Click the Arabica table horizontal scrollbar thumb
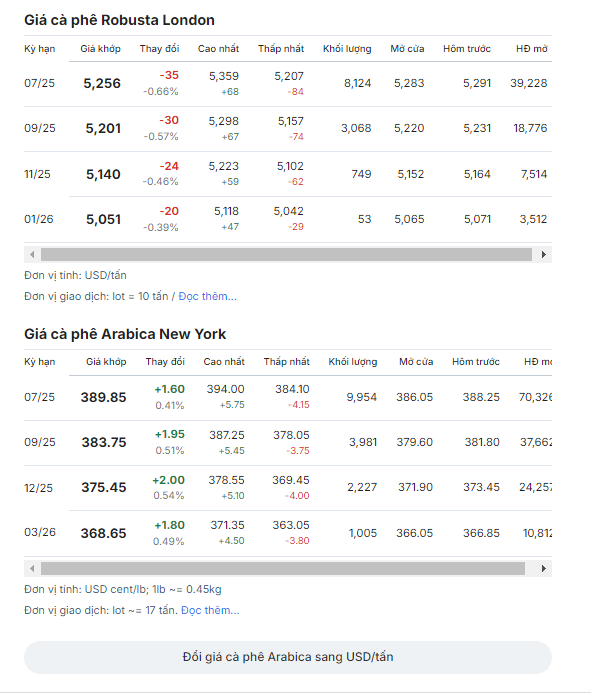This screenshot has height=697, width=591. [283, 569]
